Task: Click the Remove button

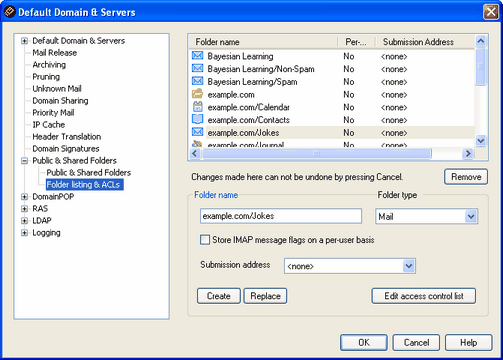Action: [x=466, y=177]
